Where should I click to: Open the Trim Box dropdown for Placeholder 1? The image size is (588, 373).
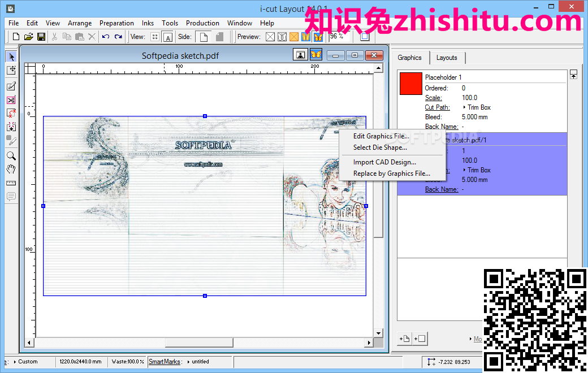[x=477, y=107]
